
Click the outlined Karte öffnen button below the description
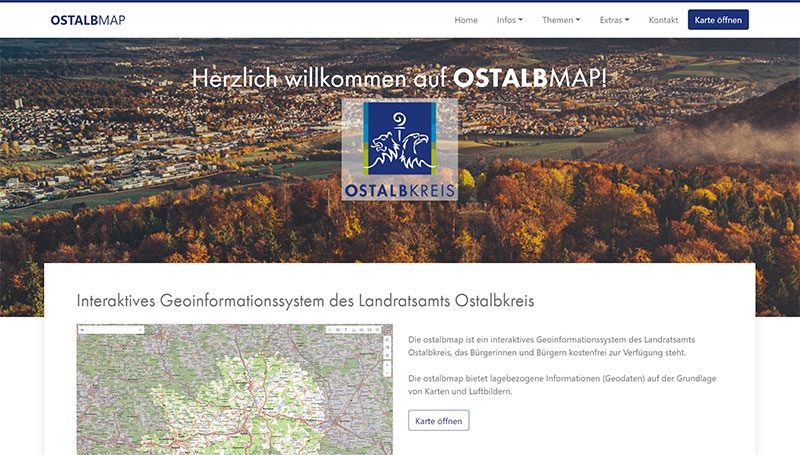pyautogui.click(x=438, y=420)
